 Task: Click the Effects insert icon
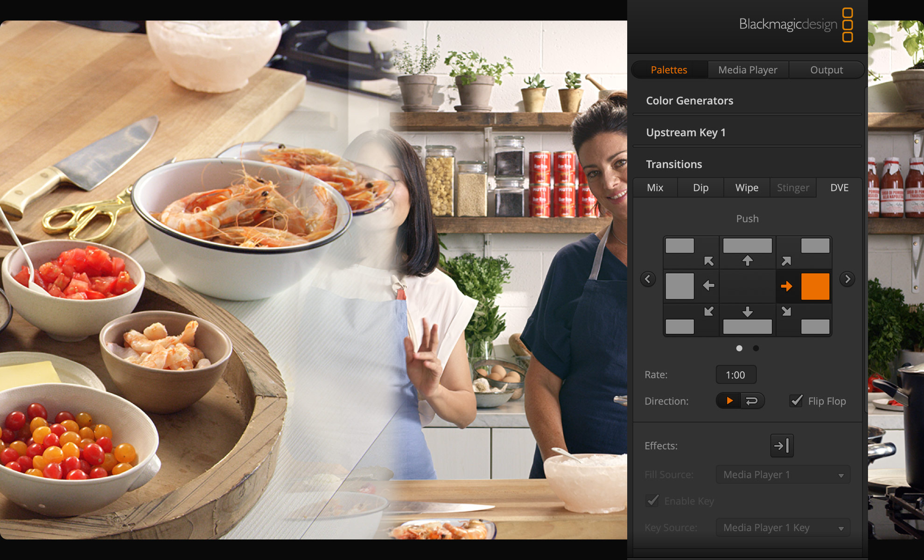pos(782,446)
